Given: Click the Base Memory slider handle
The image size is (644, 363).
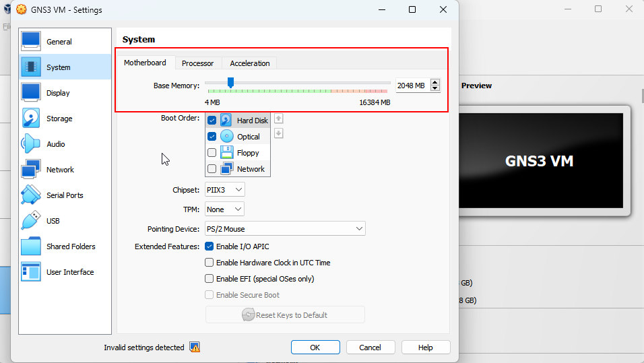Looking at the screenshot, I should coord(230,82).
